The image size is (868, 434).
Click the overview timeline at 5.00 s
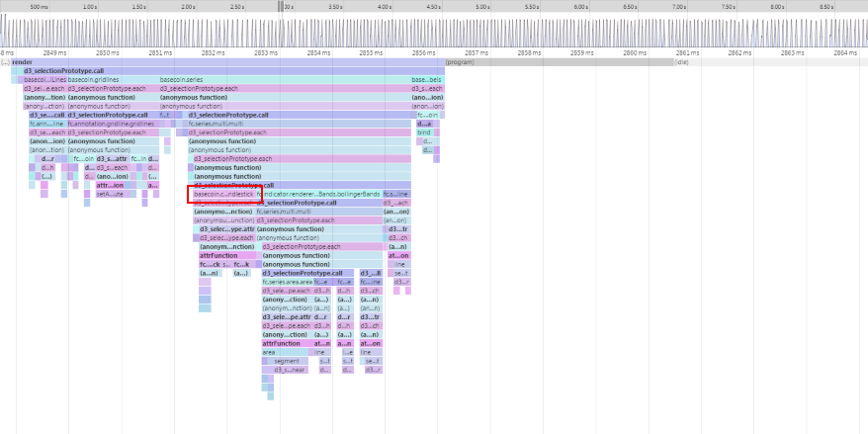click(482, 7)
